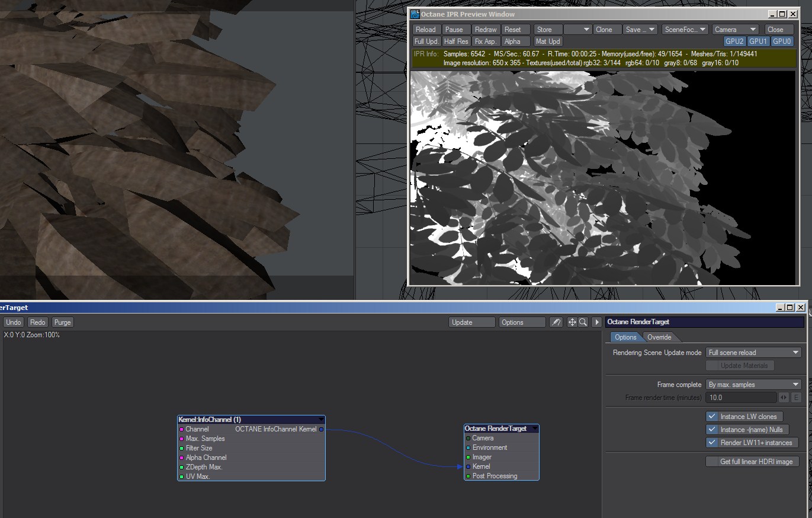This screenshot has height=518, width=812.
Task: Click the magnifier zoom icon in node editor
Action: click(583, 322)
